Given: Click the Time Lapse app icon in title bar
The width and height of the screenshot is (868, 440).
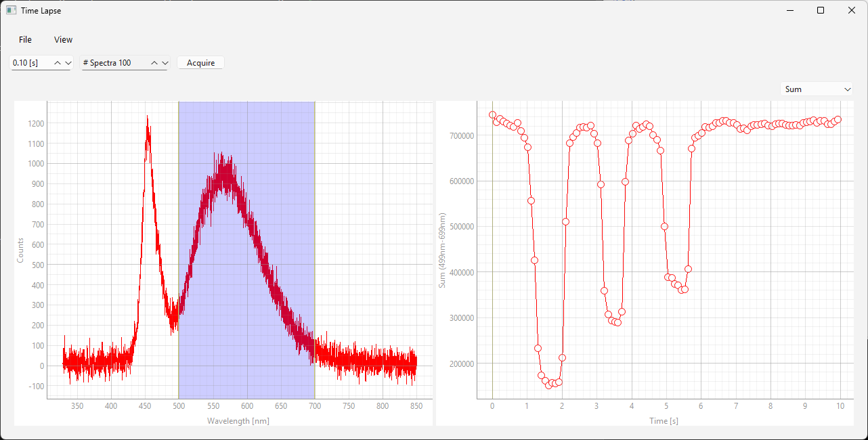Looking at the screenshot, I should pyautogui.click(x=11, y=11).
